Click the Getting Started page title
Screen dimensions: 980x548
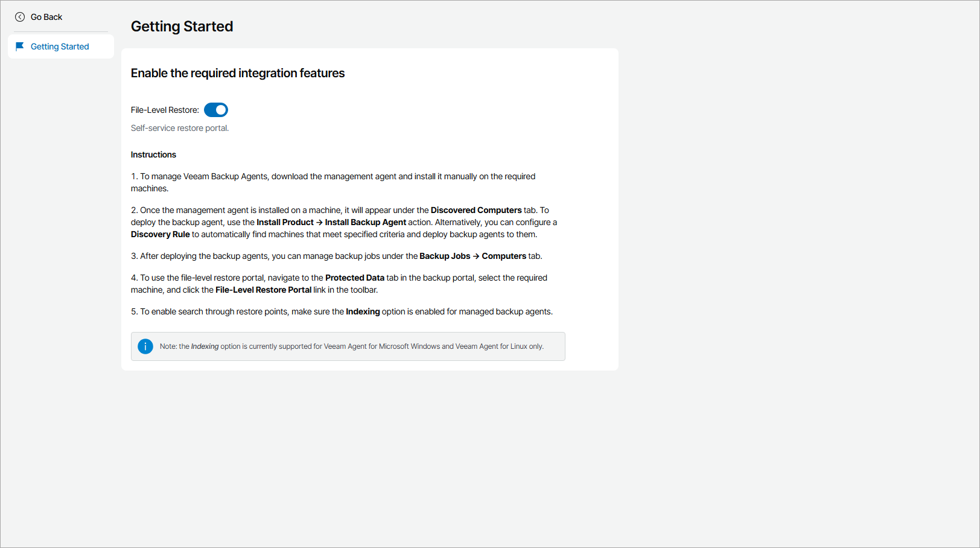point(182,27)
